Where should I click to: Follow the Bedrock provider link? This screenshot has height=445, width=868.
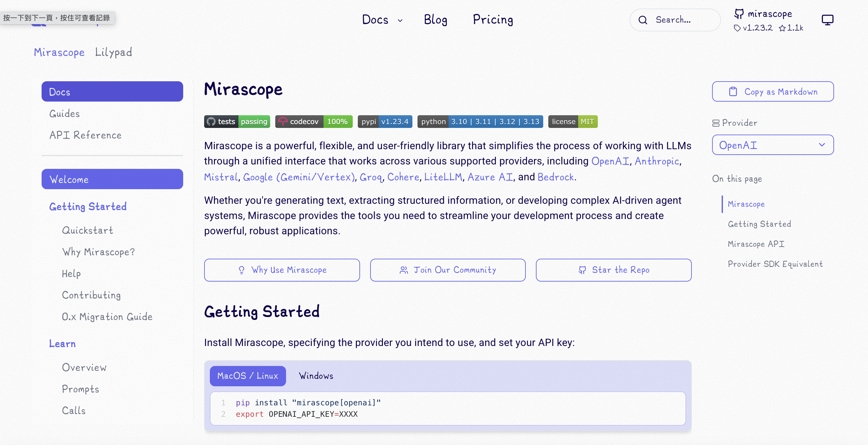556,177
